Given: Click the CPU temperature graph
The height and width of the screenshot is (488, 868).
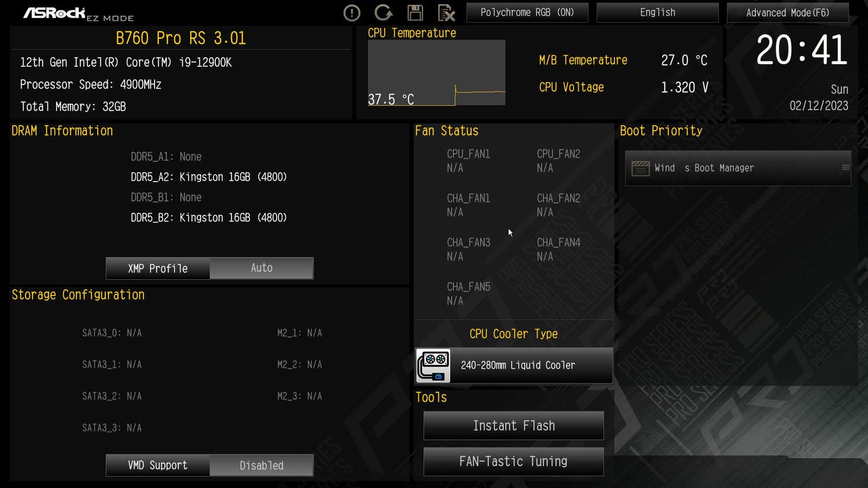Looking at the screenshot, I should [x=437, y=73].
